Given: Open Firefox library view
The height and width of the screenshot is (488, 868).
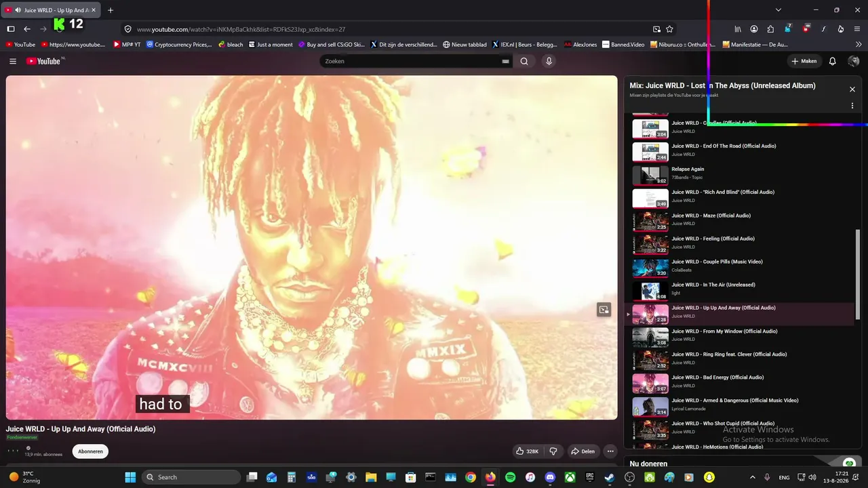Looking at the screenshot, I should (738, 29).
